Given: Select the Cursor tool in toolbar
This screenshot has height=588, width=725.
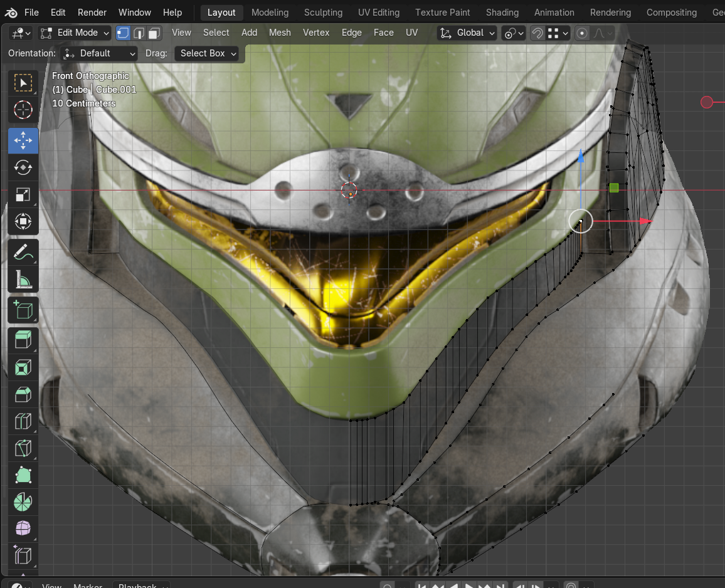Looking at the screenshot, I should (23, 110).
